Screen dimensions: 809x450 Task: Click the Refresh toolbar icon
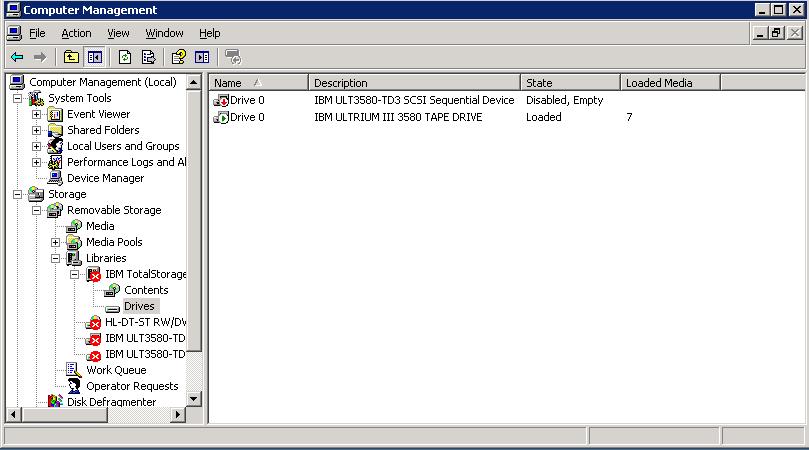pyautogui.click(x=125, y=58)
